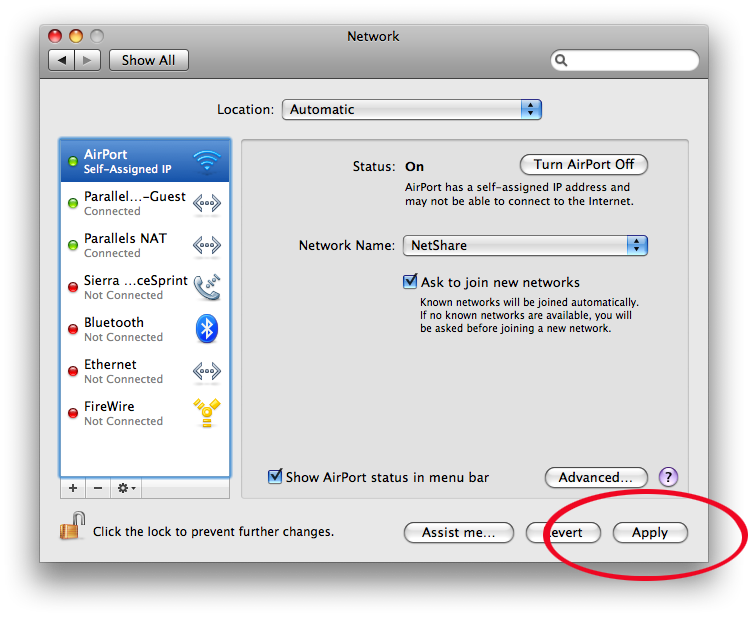Viewport: 748px width, 617px height.
Task: Click the red status dot beside Ethernet
Action: point(73,371)
